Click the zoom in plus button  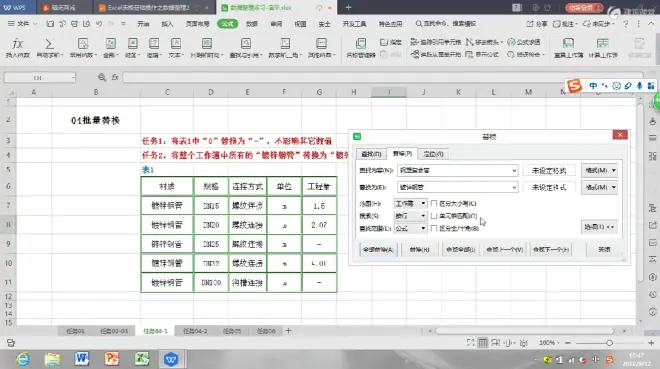tap(651, 343)
